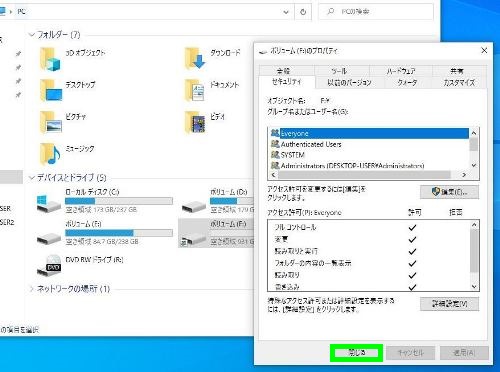This screenshot has width=500, height=372.
Task: Click the 書き込み permission row
Action: [x=369, y=286]
